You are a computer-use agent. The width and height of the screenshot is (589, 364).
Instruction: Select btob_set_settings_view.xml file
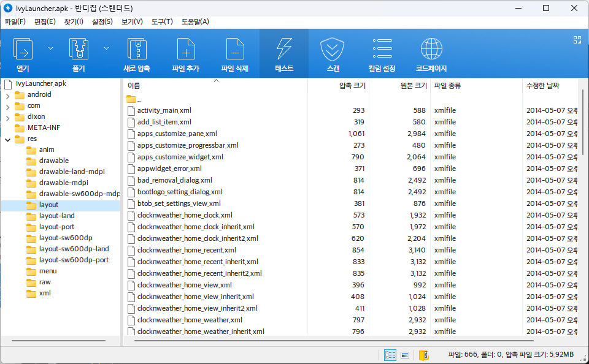pos(179,203)
